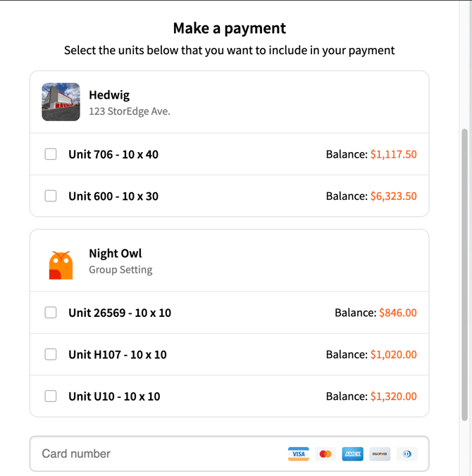Enable the Unit H107 checkbox
Image resolution: width=472 pixels, height=476 pixels.
51,354
